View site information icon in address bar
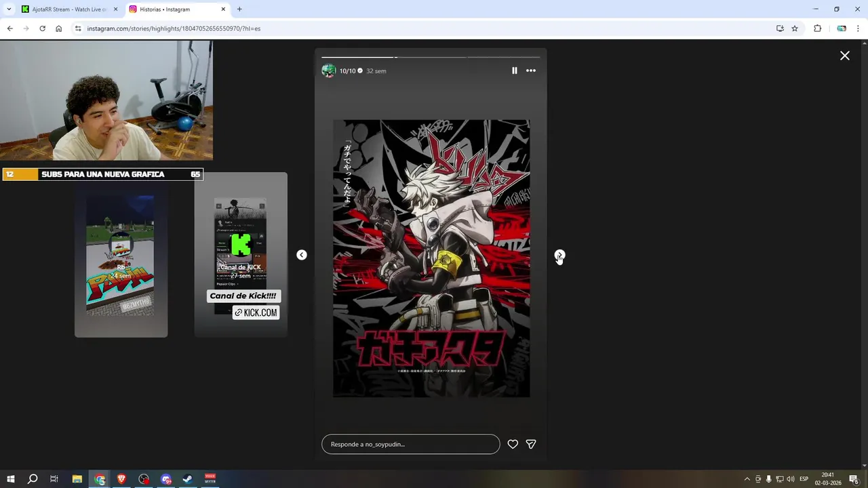Screen dimensions: 868x488 (78, 28)
